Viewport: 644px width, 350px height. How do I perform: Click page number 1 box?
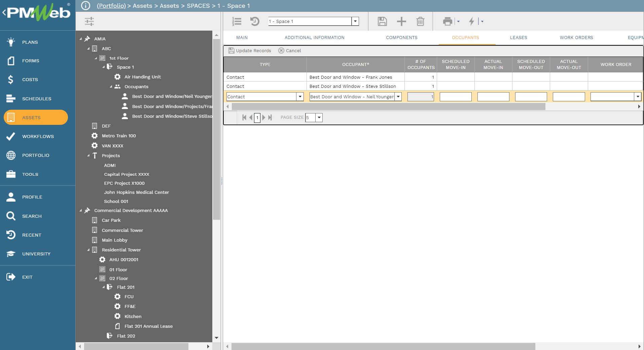point(257,117)
